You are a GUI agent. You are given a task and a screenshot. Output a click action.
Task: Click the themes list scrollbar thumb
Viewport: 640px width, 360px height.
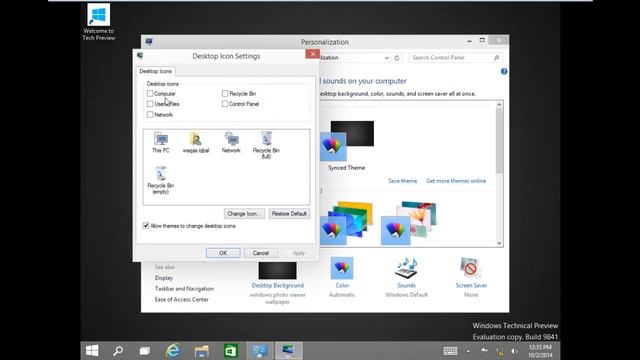click(499, 142)
